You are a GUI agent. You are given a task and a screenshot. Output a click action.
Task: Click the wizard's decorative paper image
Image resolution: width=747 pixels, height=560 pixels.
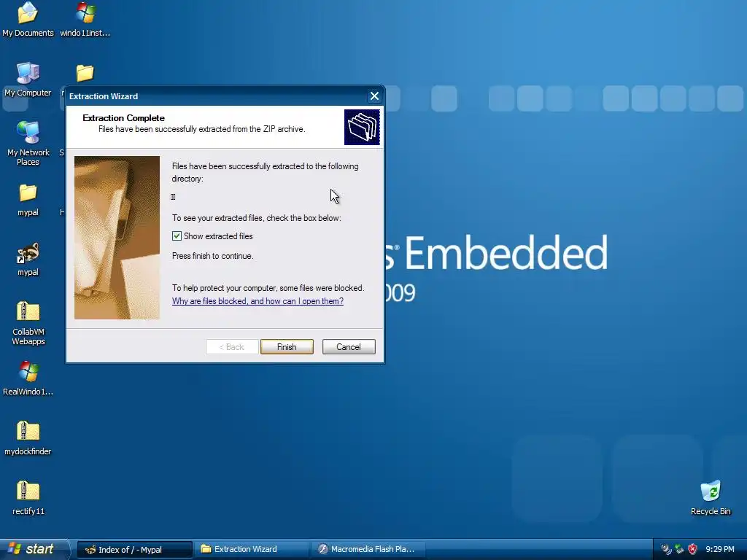(x=117, y=238)
